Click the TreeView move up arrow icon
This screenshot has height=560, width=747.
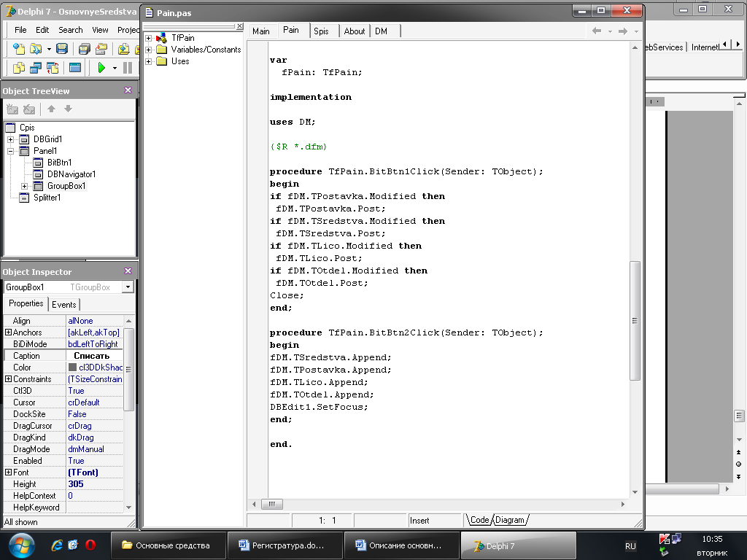(52, 109)
